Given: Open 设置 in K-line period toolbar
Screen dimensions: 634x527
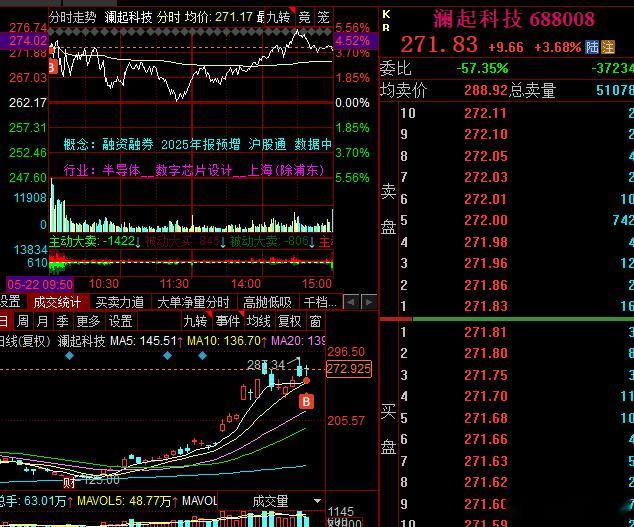Looking at the screenshot, I should coord(120,321).
